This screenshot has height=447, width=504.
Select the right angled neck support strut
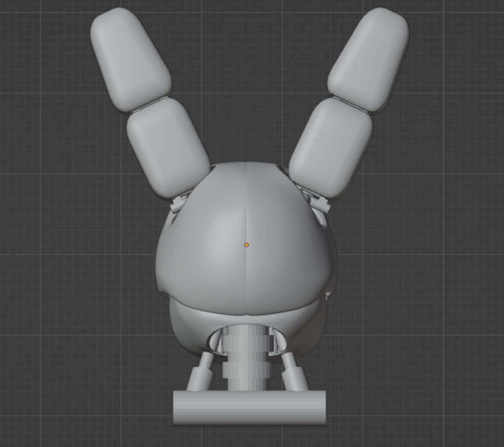tap(294, 372)
